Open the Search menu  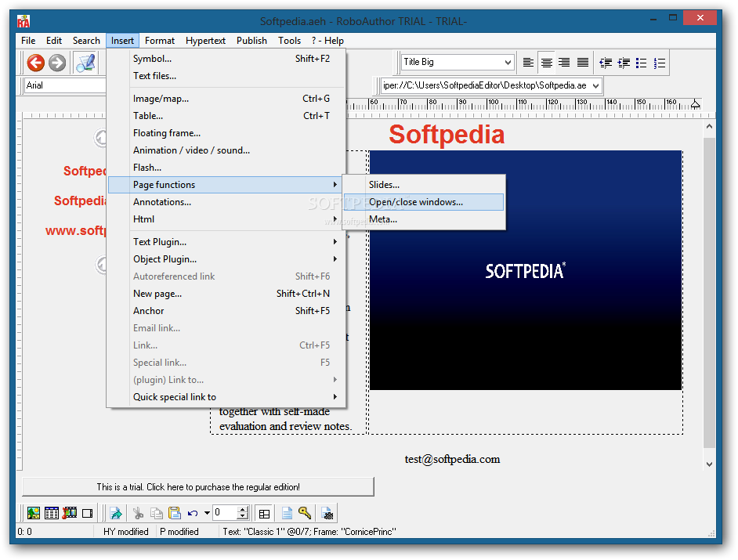(86, 41)
